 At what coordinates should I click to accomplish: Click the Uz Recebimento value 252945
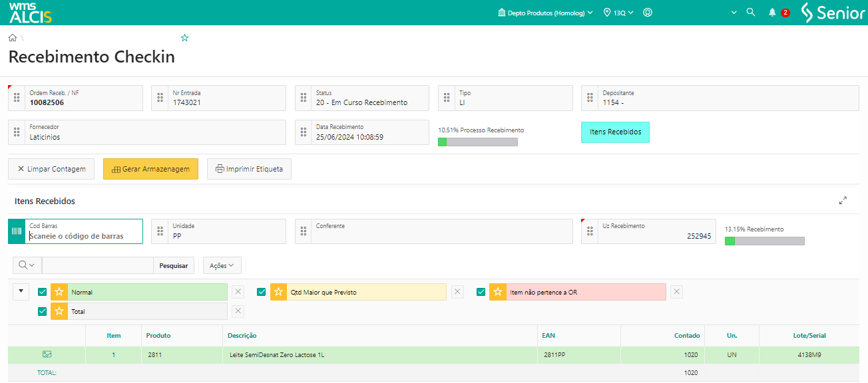699,236
